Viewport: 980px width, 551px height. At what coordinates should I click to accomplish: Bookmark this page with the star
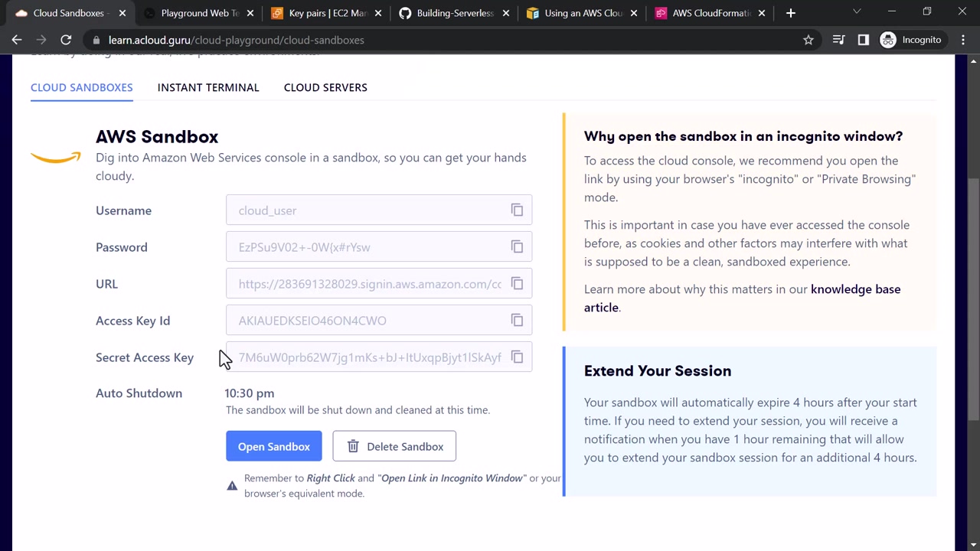pyautogui.click(x=808, y=40)
